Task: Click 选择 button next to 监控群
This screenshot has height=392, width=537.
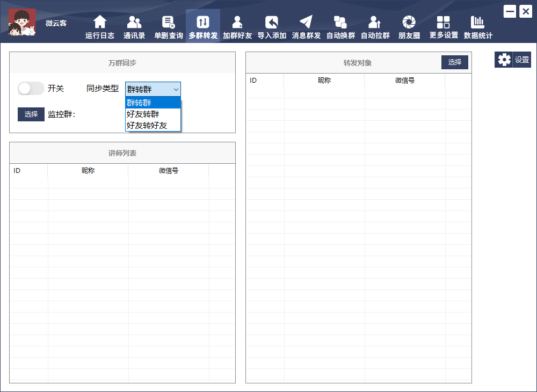Action: (31, 114)
